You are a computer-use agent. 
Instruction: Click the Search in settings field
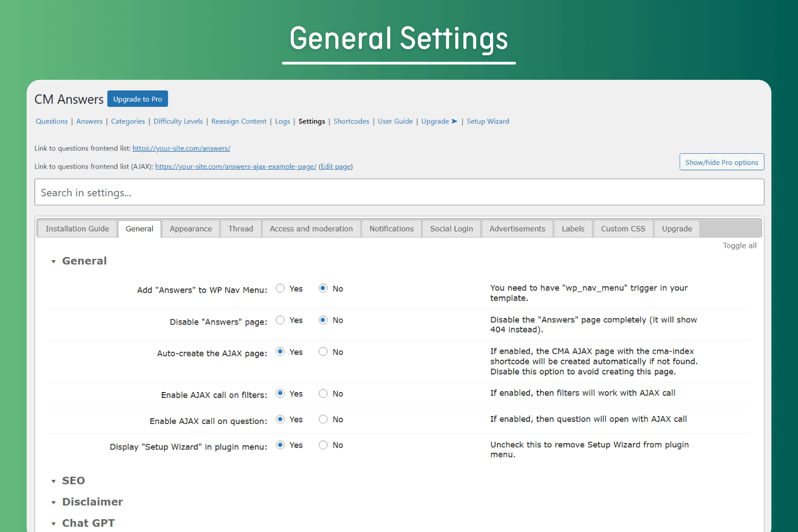[x=399, y=193]
